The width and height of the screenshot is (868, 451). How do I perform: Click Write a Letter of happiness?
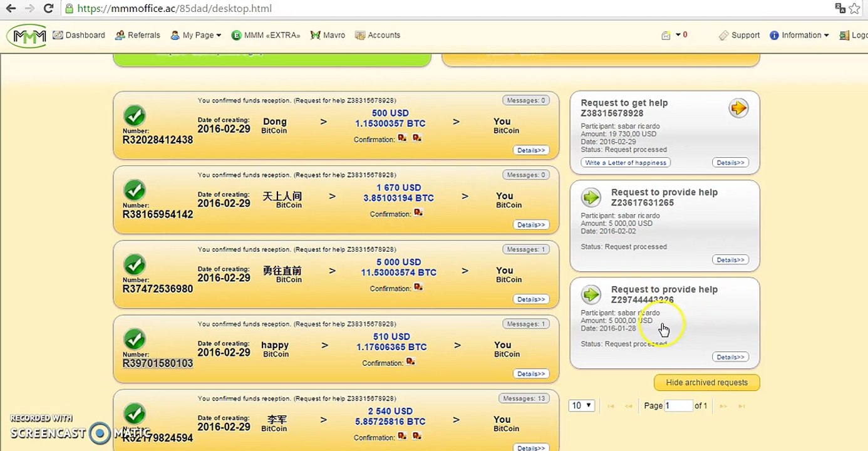(x=626, y=163)
